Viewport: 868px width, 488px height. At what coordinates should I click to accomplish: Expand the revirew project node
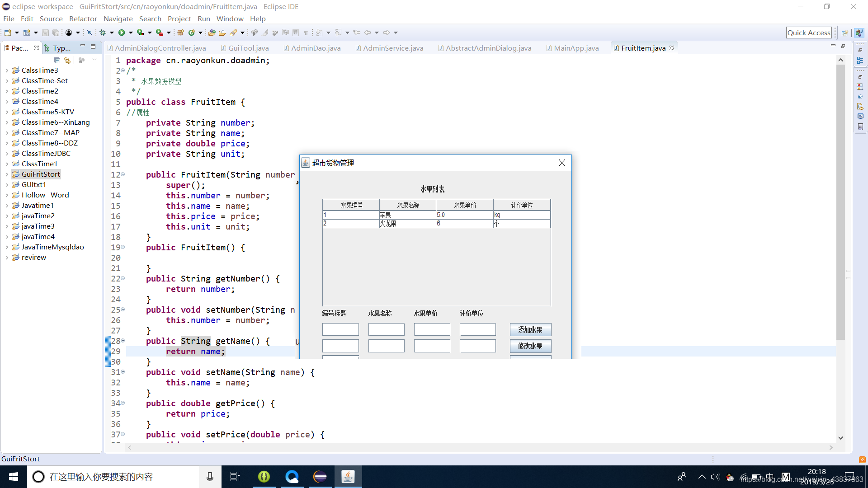pos(6,258)
